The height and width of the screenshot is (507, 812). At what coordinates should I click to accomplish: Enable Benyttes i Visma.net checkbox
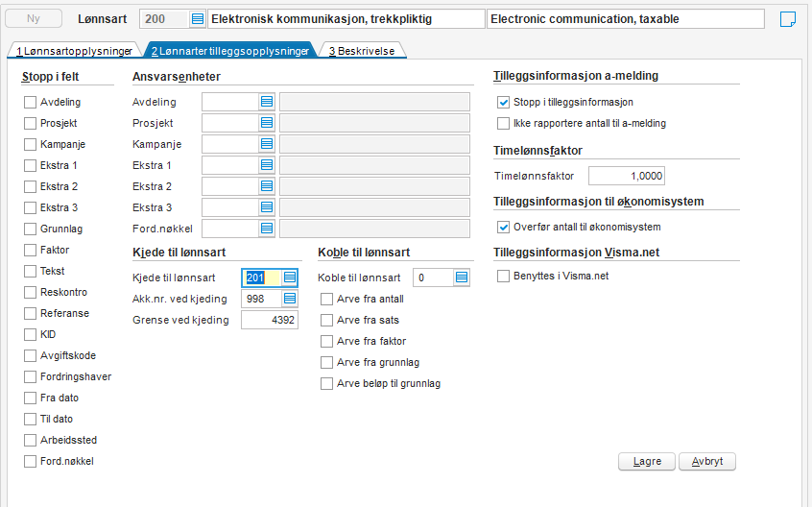tap(503, 276)
